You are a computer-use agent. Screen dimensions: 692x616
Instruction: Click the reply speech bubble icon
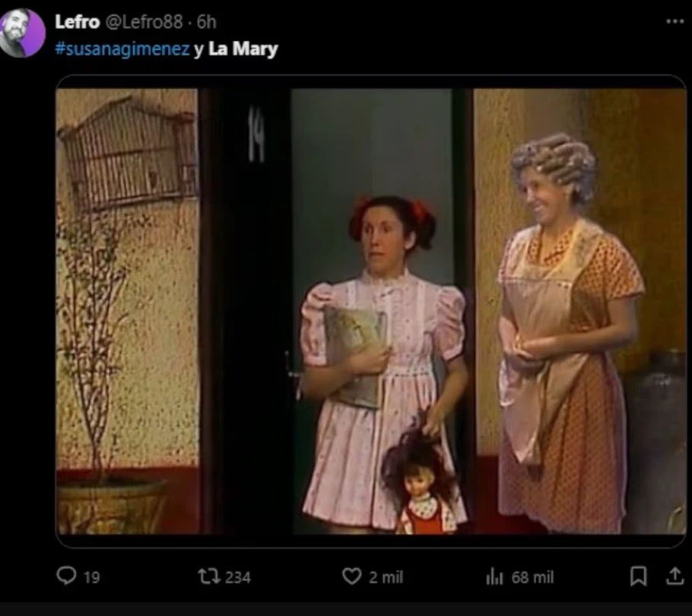pyautogui.click(x=66, y=576)
